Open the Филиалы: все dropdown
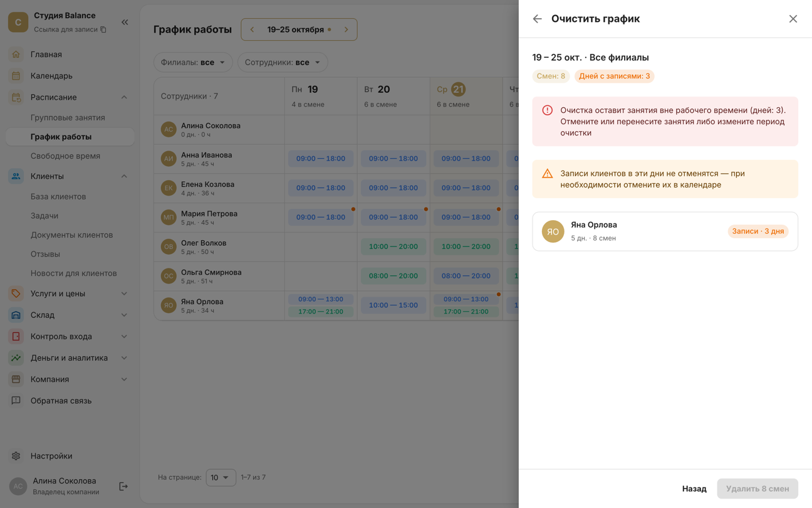This screenshot has height=508, width=812. point(193,62)
